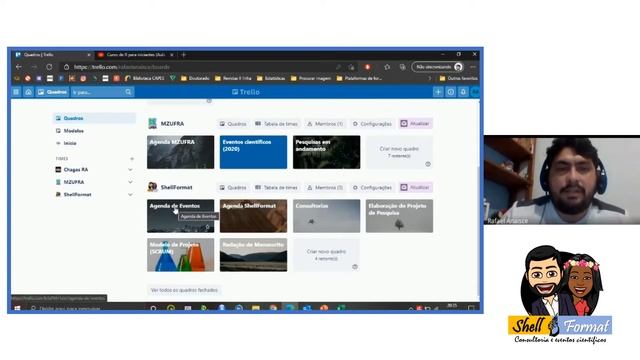
Task: Open the Modelo de Projeto (SCRUM) board
Action: tap(180, 255)
